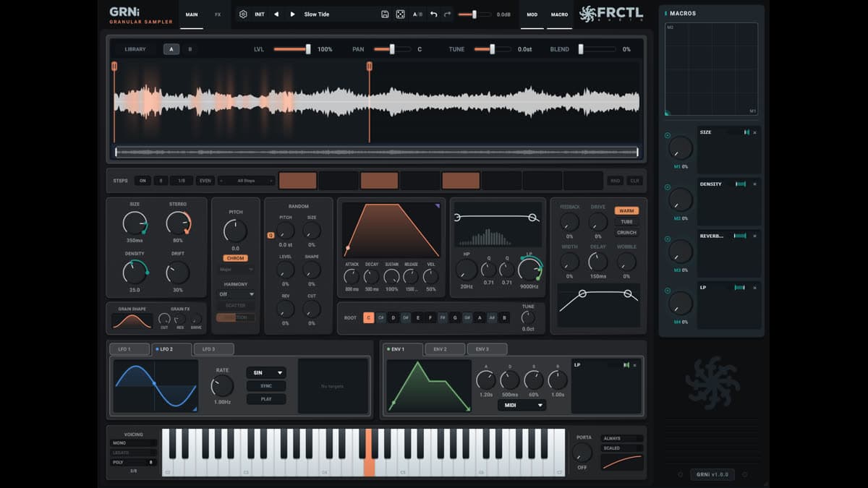Click the STEREO knob
This screenshot has width=868, height=488.
[178, 223]
